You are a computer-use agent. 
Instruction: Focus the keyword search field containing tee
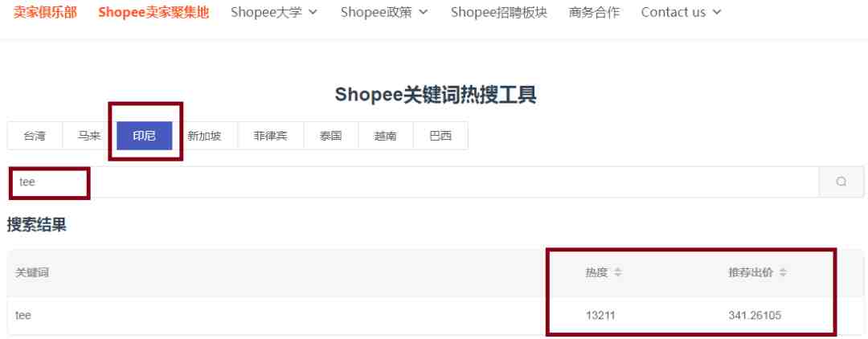click(x=413, y=182)
